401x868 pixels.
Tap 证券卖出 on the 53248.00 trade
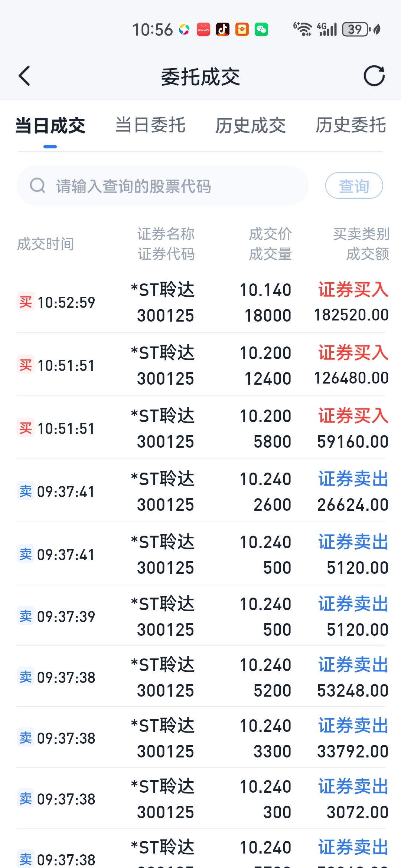tap(353, 665)
